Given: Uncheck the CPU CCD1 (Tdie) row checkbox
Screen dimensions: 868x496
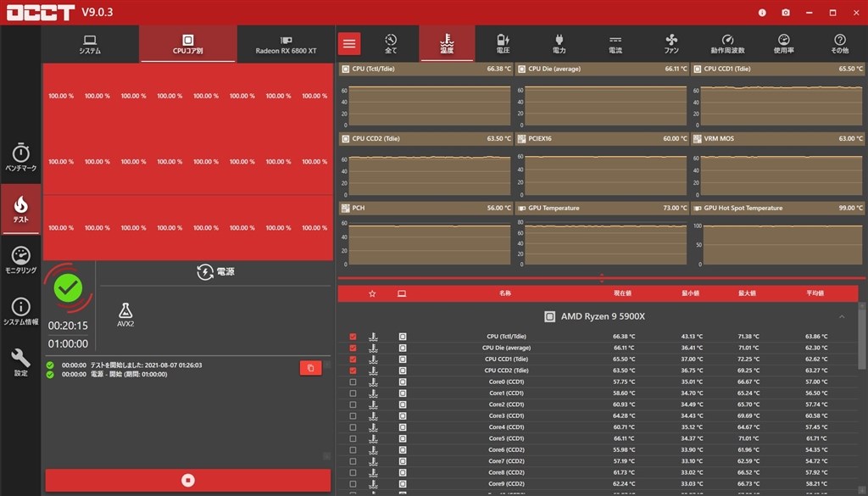Looking at the screenshot, I should pos(353,359).
